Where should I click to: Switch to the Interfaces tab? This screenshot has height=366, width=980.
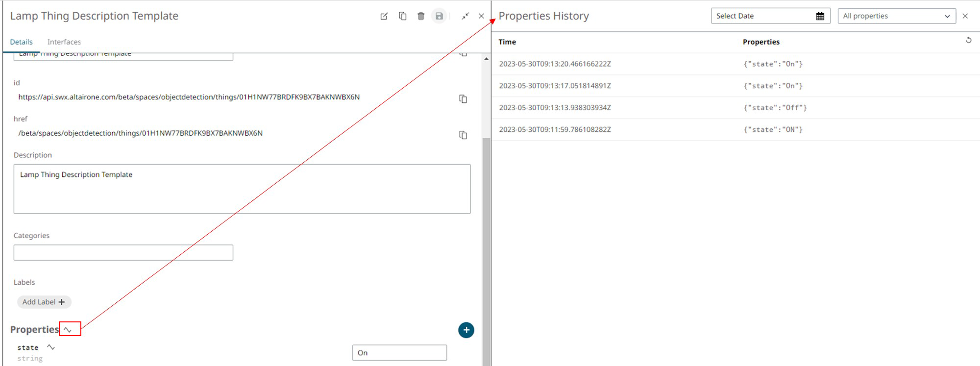pos(64,42)
